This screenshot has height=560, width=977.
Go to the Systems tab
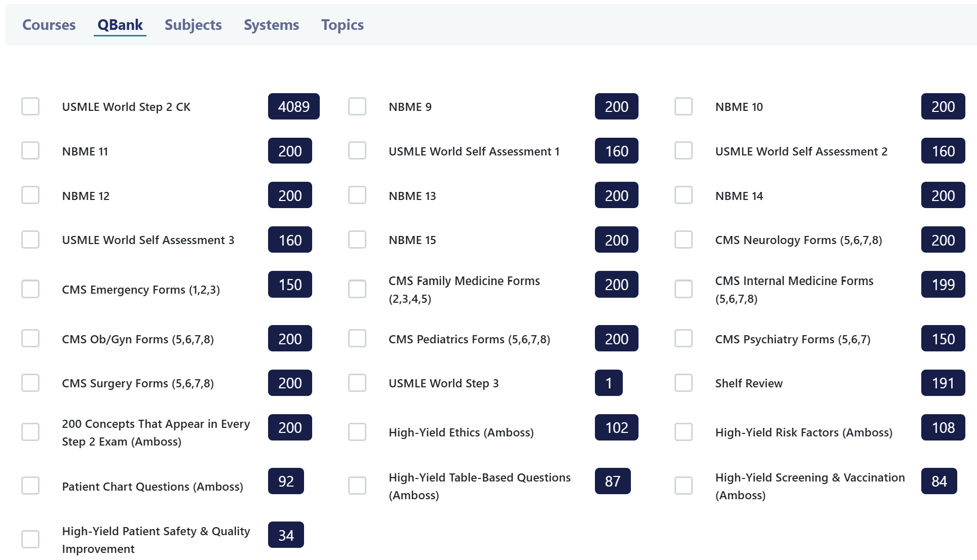pyautogui.click(x=271, y=25)
